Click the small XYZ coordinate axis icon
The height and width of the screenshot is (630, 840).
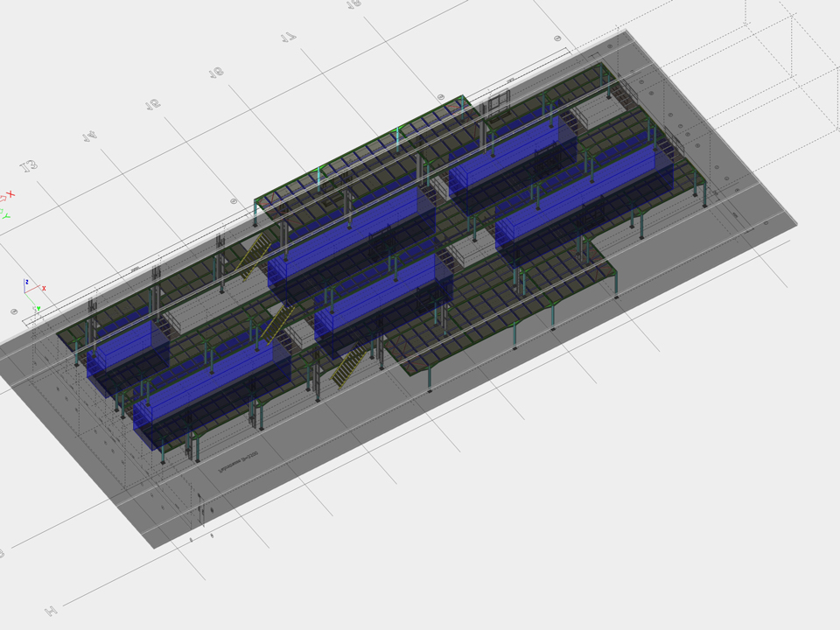[32, 287]
